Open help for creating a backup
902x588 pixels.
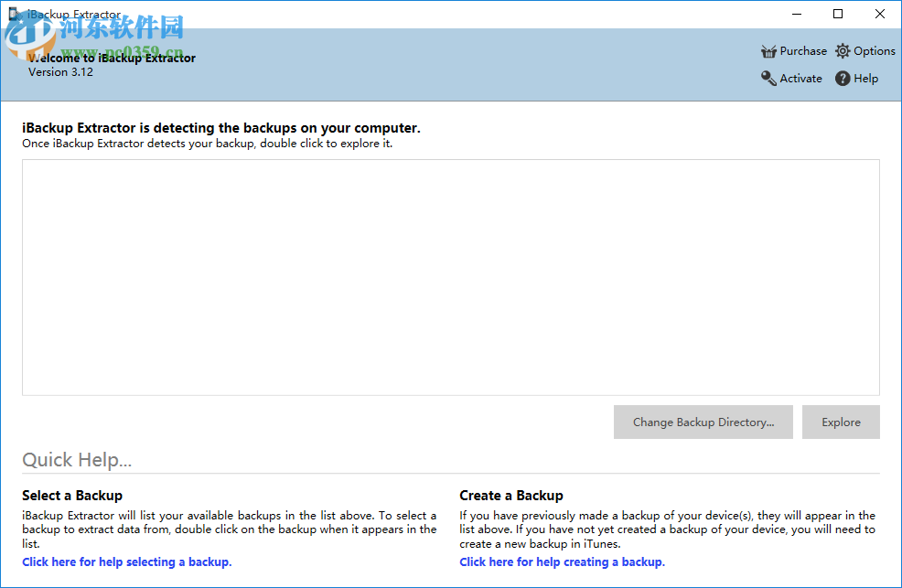[x=564, y=561]
